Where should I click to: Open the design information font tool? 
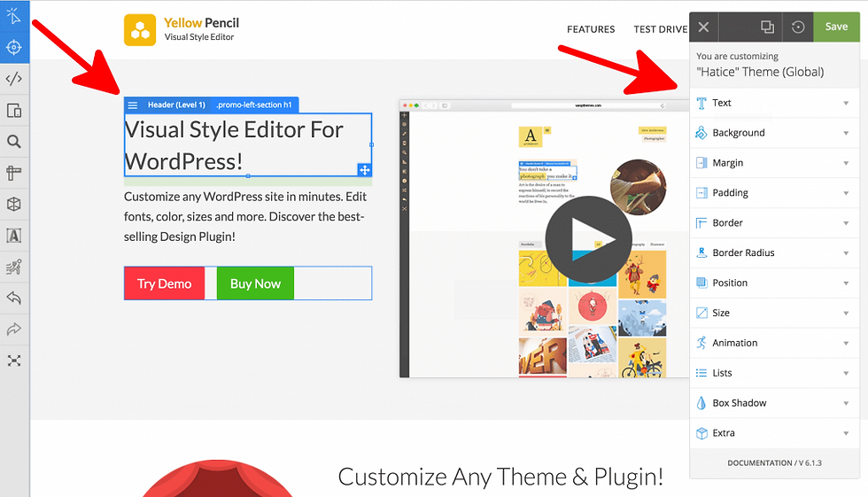(x=14, y=236)
